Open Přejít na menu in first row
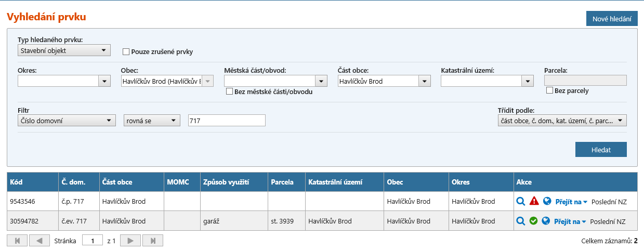This screenshot has width=644, height=250. [571, 202]
